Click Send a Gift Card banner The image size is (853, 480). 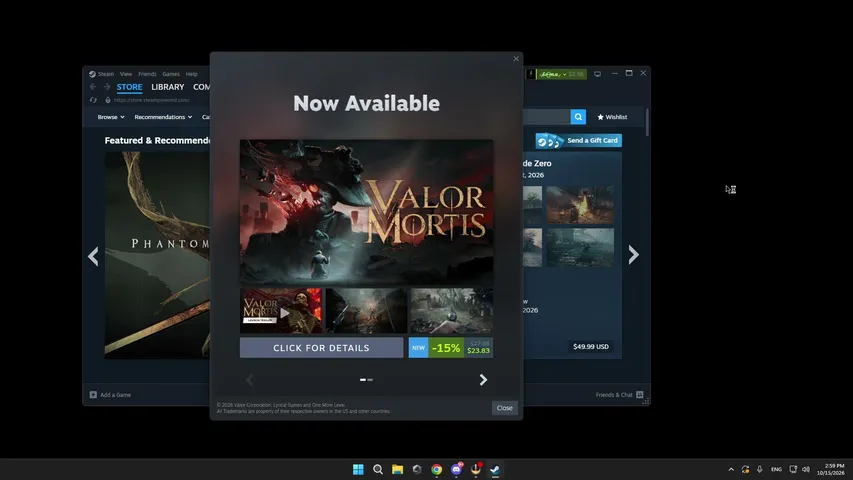(578, 140)
